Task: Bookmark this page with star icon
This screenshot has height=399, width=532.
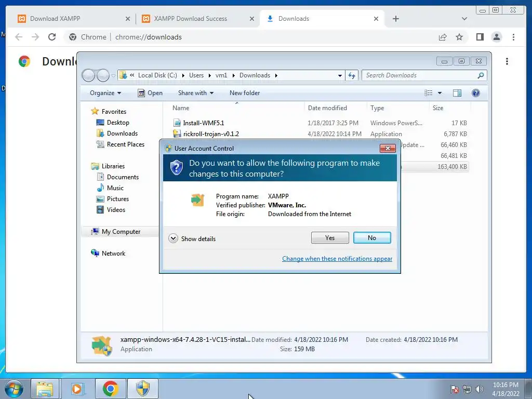Action: pyautogui.click(x=459, y=37)
